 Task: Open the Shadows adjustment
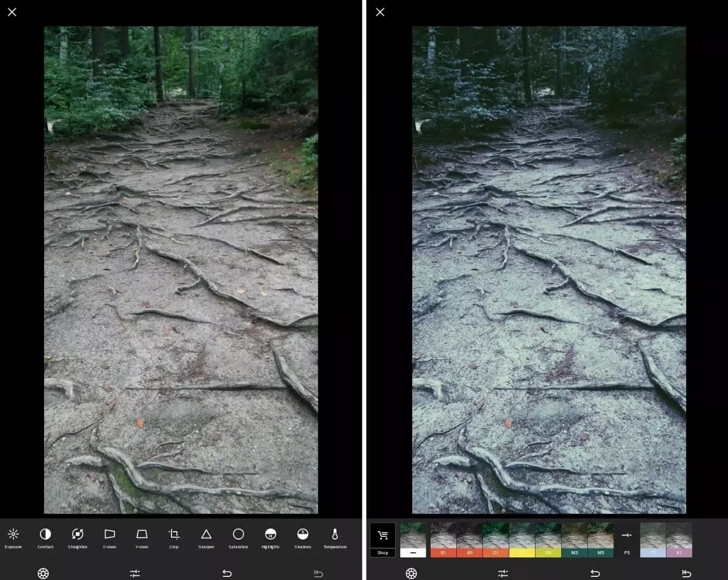303,537
